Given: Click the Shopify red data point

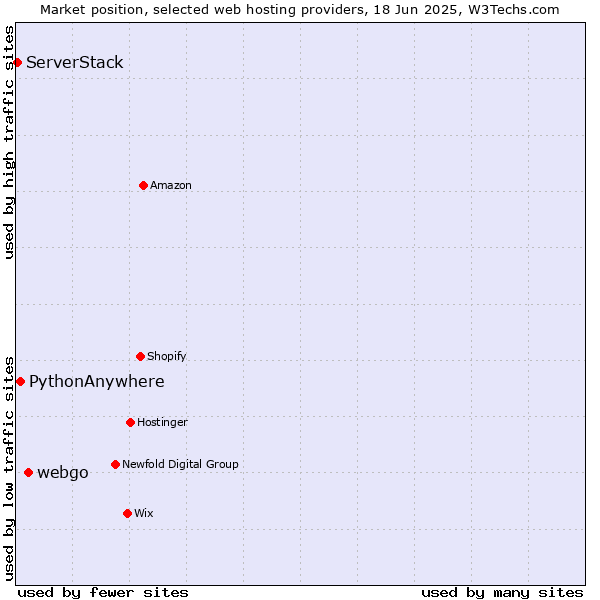Looking at the screenshot, I should click(x=140, y=357).
